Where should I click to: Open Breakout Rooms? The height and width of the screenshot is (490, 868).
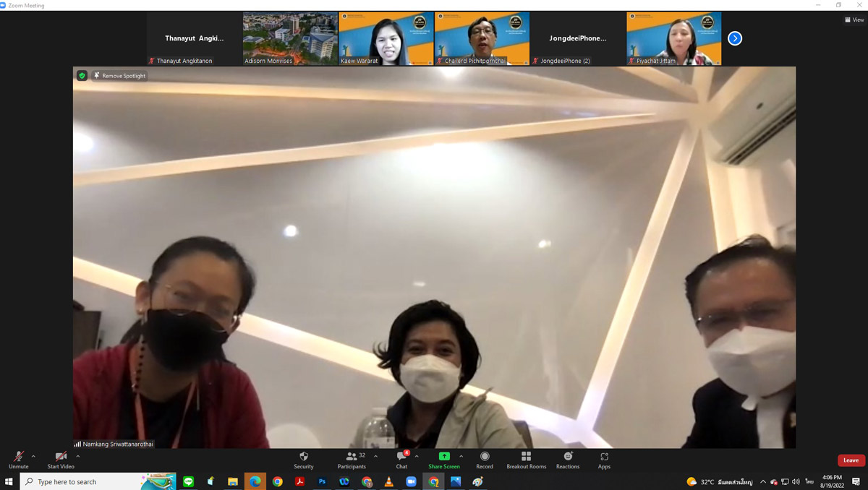click(x=526, y=460)
